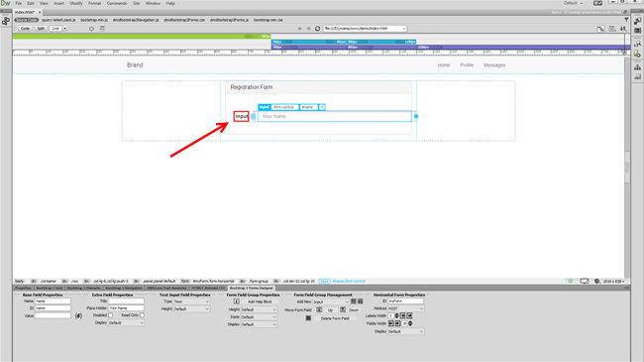Click the Dreamweaver Dw logo icon
The height and width of the screenshot is (362, 644).
click(x=5, y=3)
